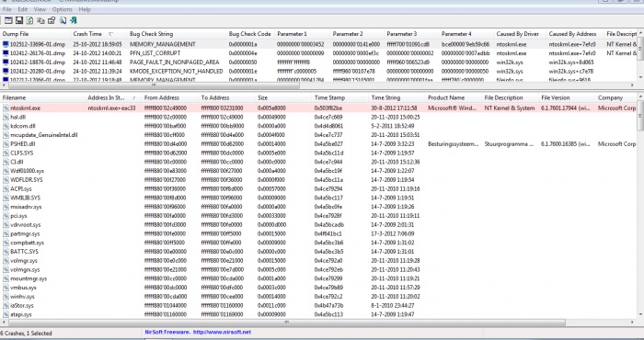This screenshot has width=644, height=340.
Task: Click the file icon next to partmgr.sys
Action: coord(6,233)
